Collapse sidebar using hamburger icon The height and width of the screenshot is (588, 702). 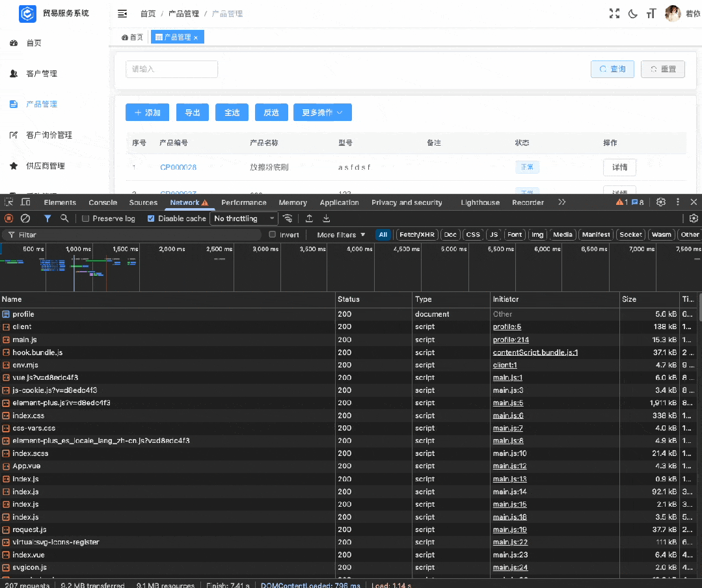(122, 14)
